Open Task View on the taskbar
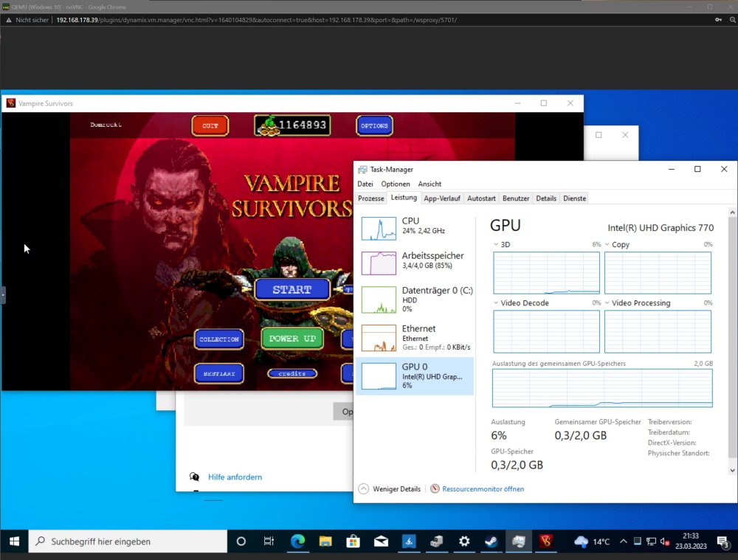Viewport: 738px width, 560px height. click(269, 541)
